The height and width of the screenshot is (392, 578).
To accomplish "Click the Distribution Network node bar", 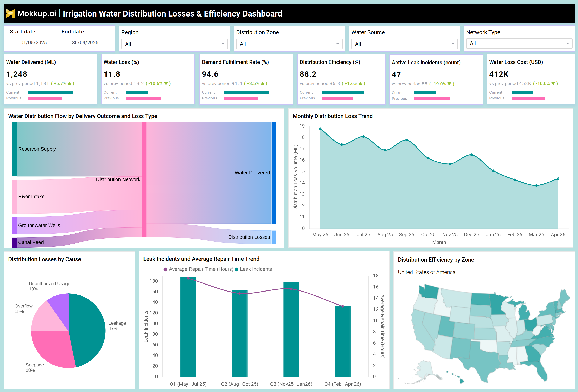I will coord(144,179).
